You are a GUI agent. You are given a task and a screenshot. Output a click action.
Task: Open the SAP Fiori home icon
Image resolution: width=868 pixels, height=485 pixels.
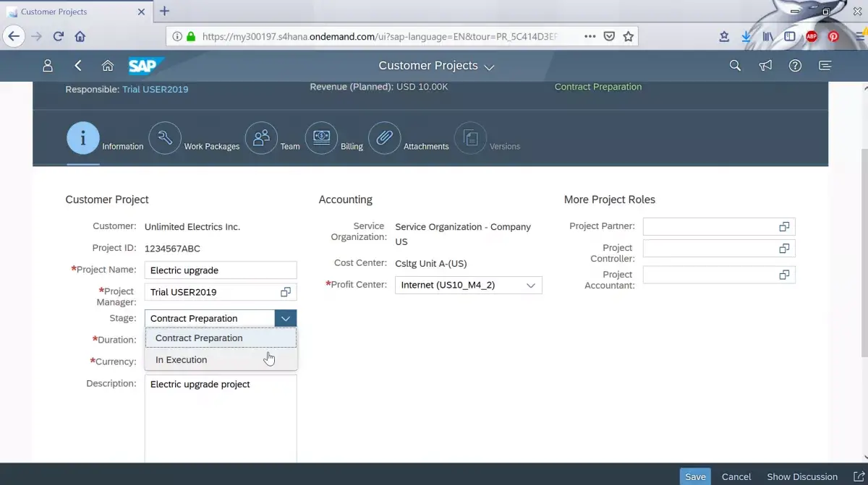tap(108, 66)
